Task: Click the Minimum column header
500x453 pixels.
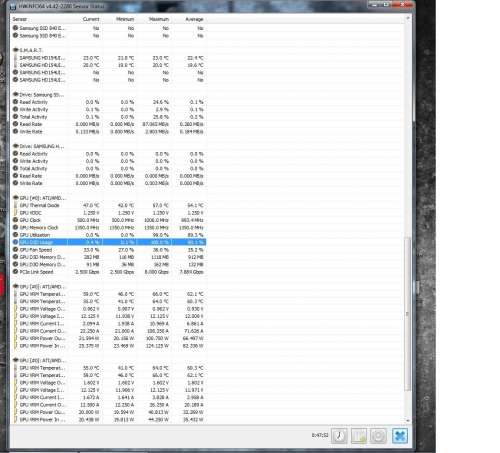Action: click(125, 19)
